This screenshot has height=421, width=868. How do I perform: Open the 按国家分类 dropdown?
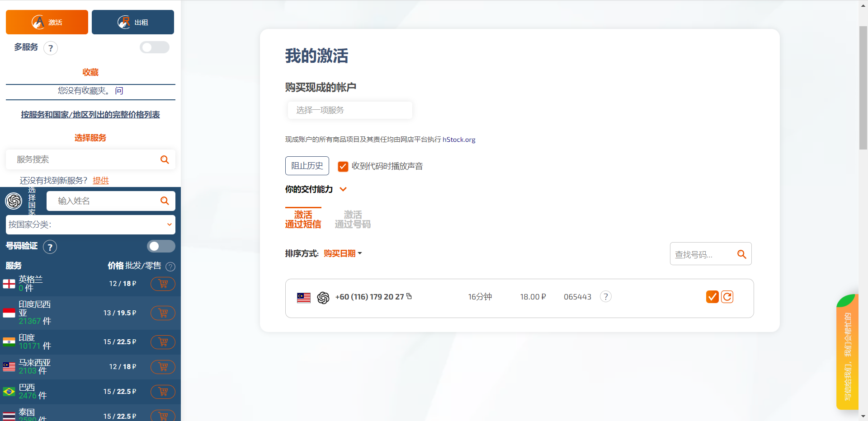click(90, 225)
